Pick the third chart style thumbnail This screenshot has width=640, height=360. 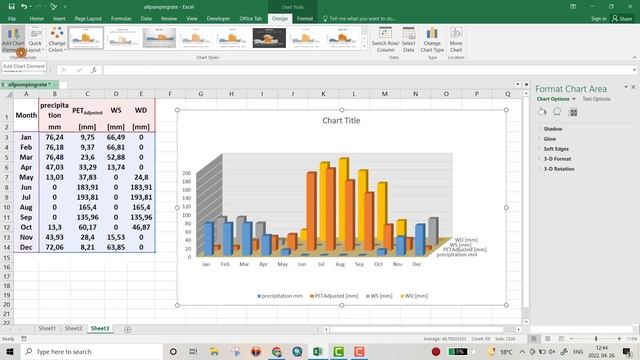coord(159,38)
